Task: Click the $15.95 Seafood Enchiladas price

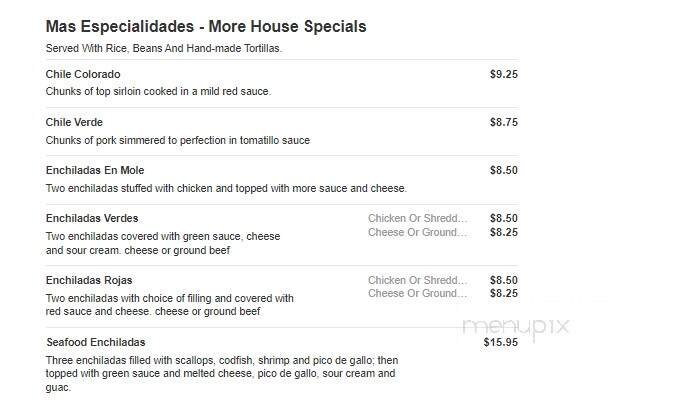Action: point(500,342)
